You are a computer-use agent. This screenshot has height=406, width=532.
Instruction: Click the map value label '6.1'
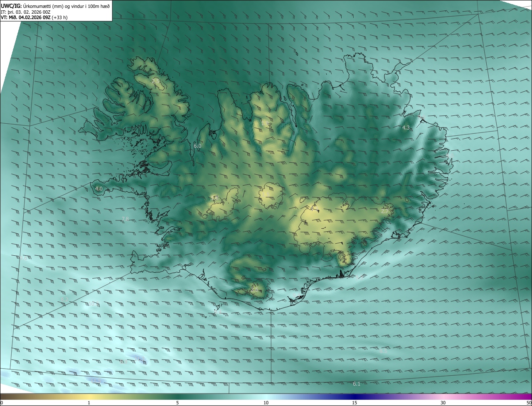point(357,384)
